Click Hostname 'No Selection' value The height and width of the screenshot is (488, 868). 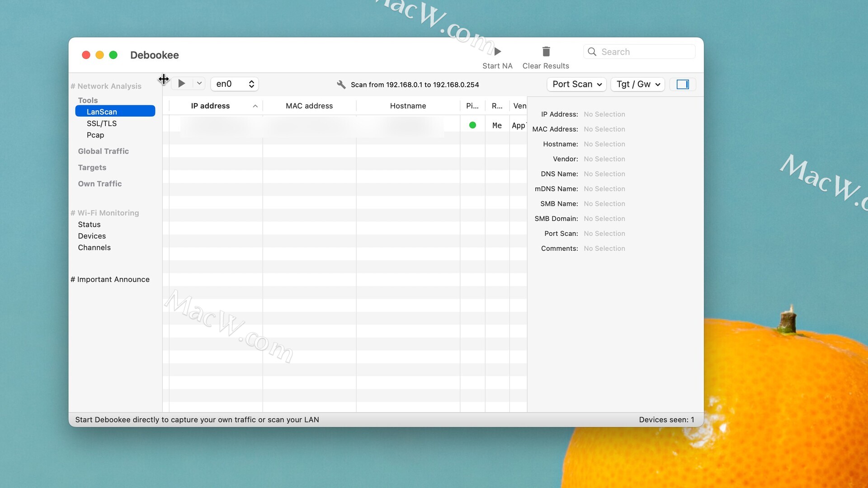tap(604, 144)
